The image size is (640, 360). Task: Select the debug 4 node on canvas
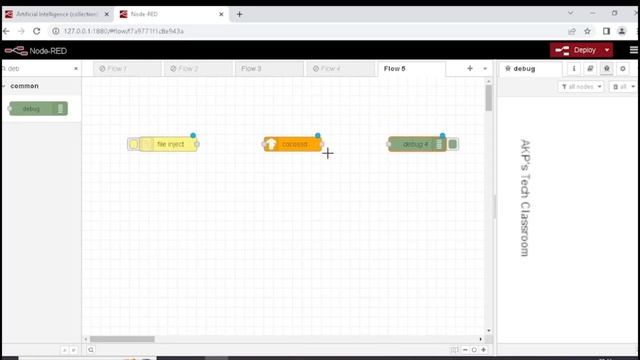click(417, 144)
